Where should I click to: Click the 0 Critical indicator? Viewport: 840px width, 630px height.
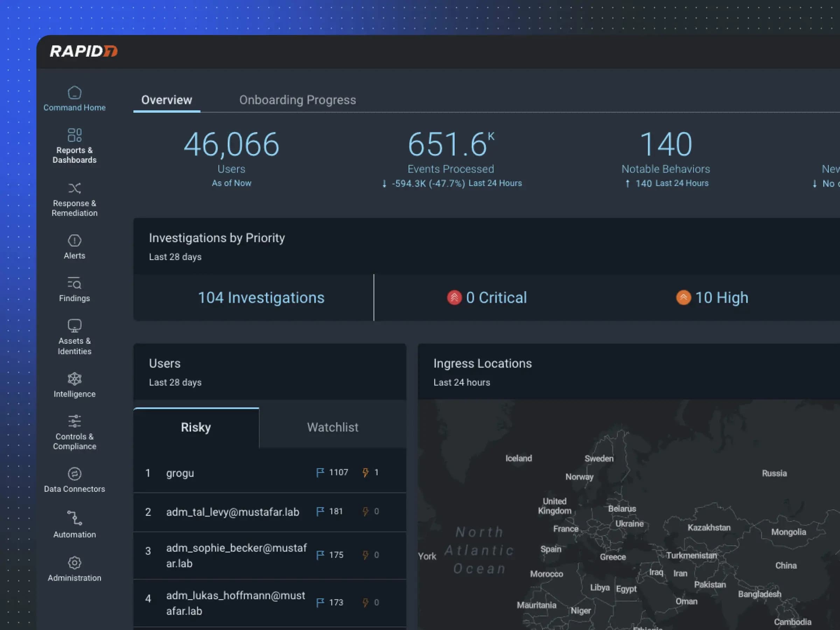pos(487,298)
